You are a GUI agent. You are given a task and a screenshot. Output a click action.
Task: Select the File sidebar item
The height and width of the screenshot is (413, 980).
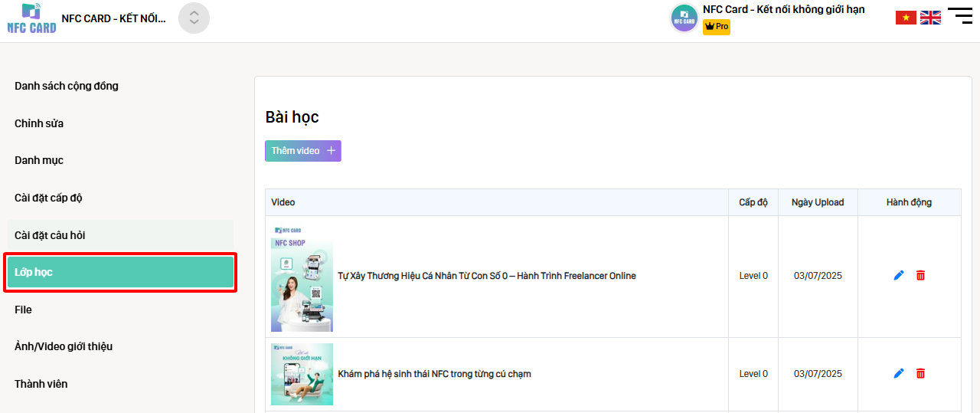point(23,310)
